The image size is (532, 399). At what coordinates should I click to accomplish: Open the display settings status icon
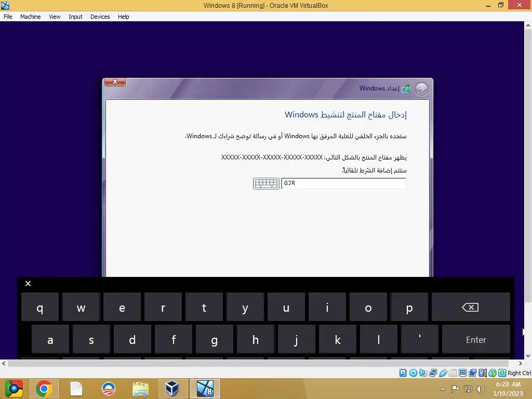(x=462, y=373)
